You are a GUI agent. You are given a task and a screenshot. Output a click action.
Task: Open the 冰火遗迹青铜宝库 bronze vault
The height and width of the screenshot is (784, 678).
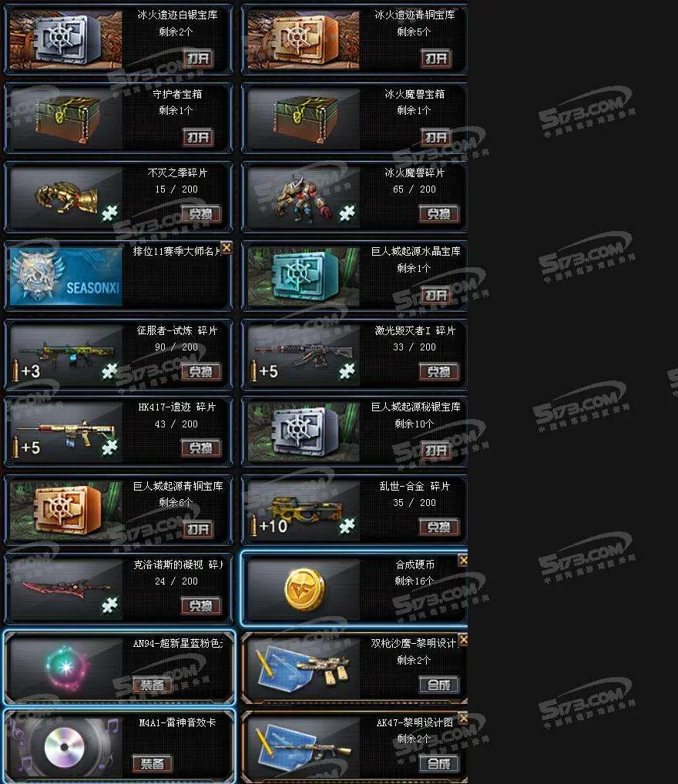point(436,59)
